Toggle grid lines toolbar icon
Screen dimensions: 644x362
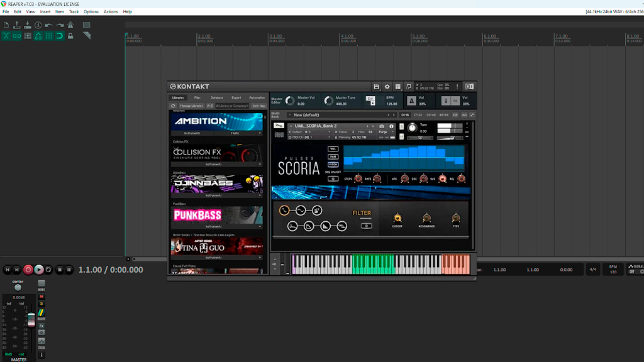tap(49, 36)
